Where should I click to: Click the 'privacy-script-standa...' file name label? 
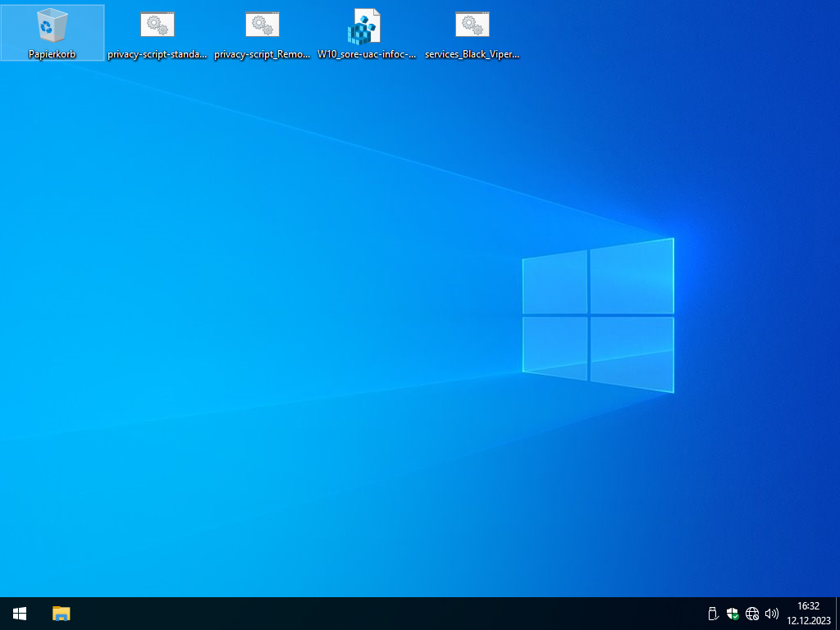coord(157,54)
